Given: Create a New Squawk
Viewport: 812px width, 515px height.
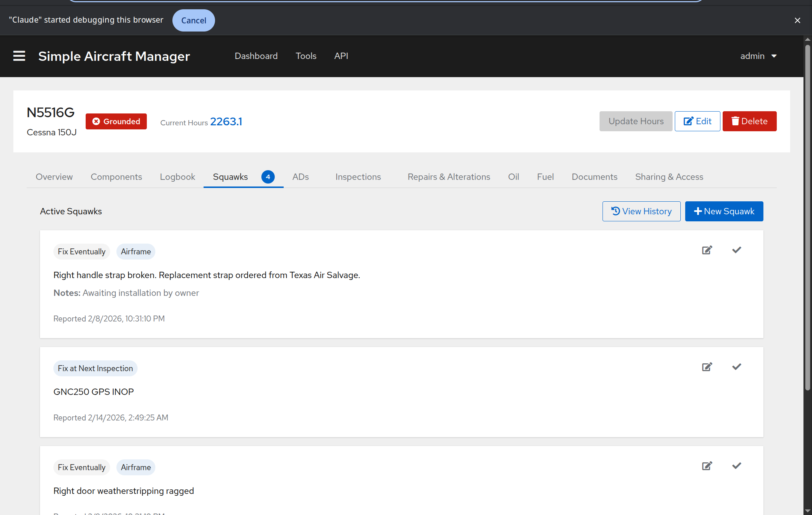Looking at the screenshot, I should (x=724, y=211).
